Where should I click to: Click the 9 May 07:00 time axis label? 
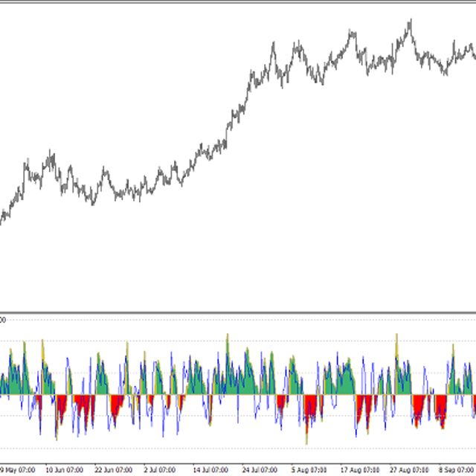[x=16, y=469]
